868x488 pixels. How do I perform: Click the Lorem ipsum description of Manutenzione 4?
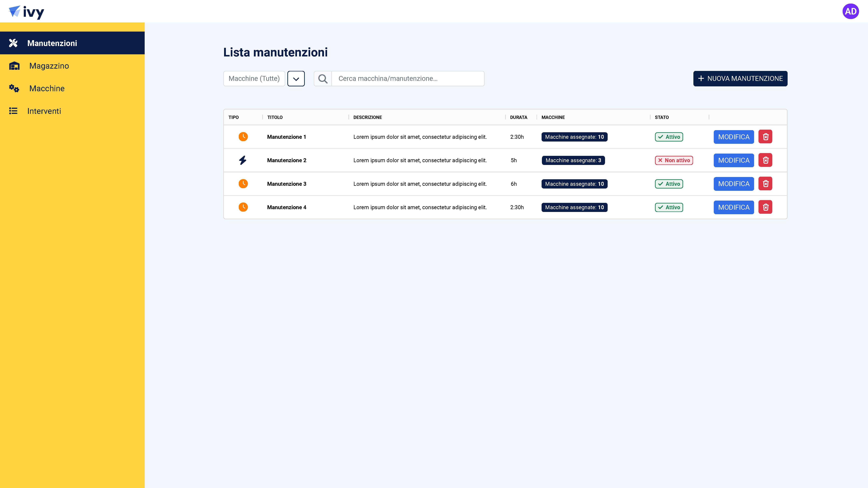point(420,207)
